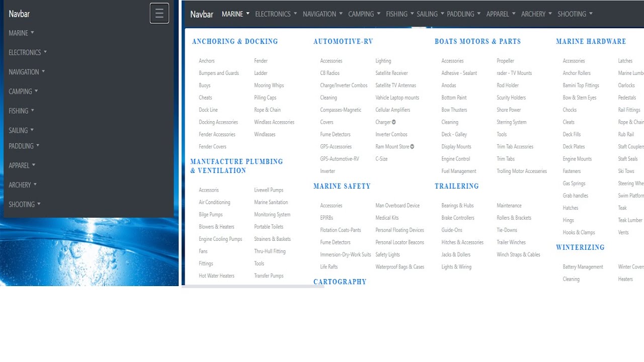Click MANUFACTURE PLUMBING & VENTILATION heading
This screenshot has height=362, width=644.
(x=236, y=166)
